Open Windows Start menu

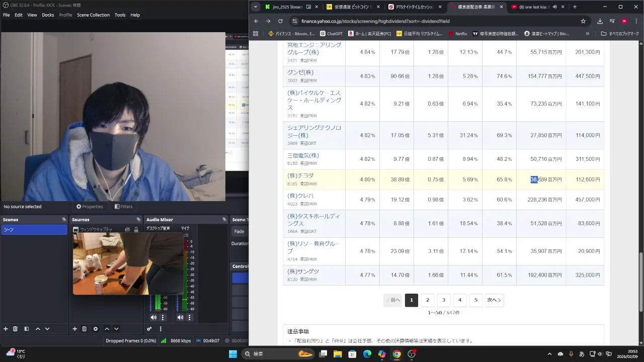(233, 354)
